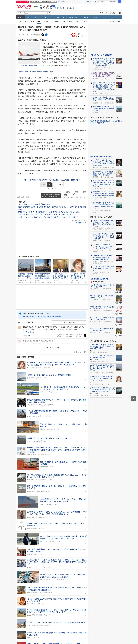Open the オリジナル navigation tab
138x644 pixels.
click(60, 17)
